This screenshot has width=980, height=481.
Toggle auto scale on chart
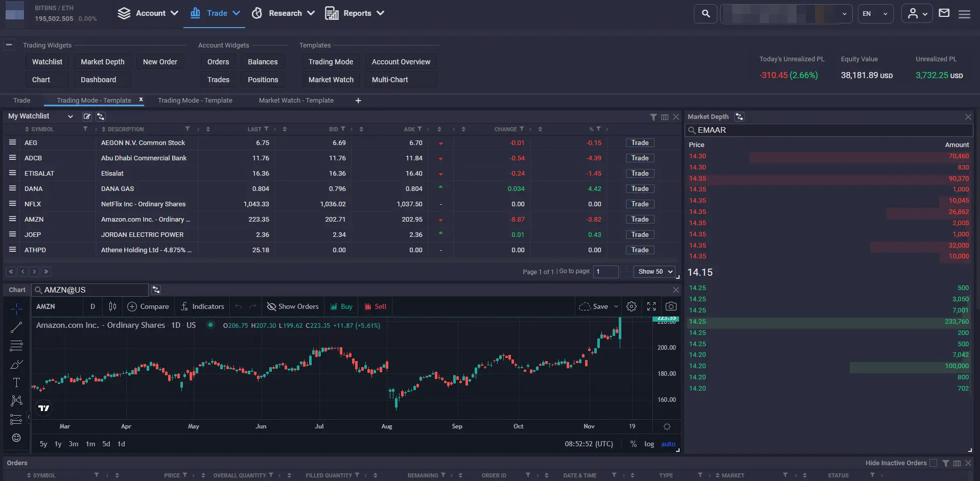[668, 444]
